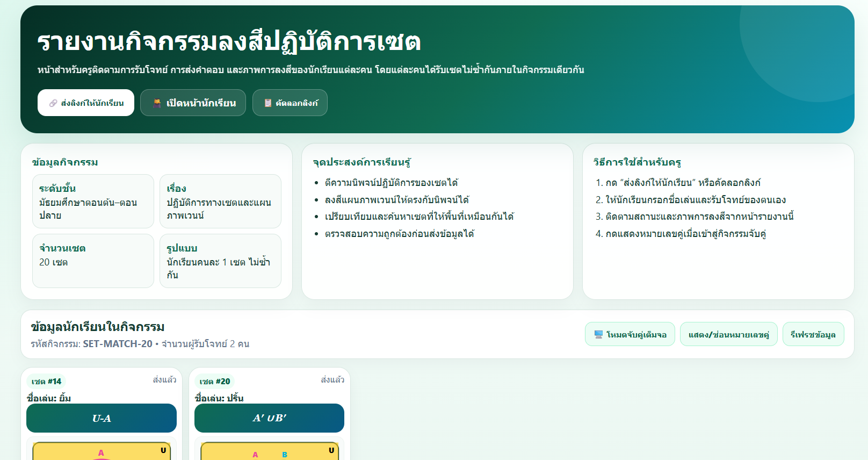Click the ส่งลิงก์ให้นักเรียน button

click(86, 103)
